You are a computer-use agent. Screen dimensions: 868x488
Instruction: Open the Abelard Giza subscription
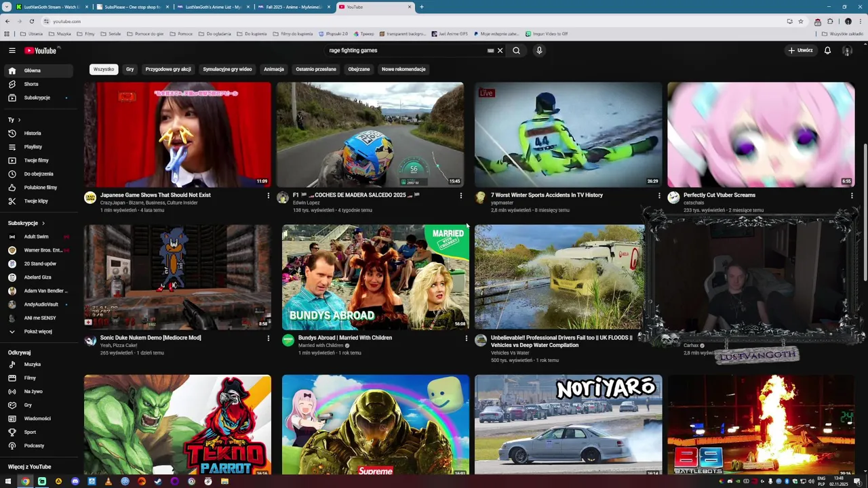point(38,277)
